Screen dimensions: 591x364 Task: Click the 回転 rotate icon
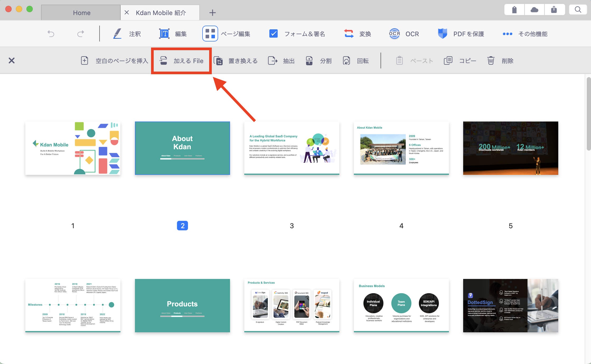click(346, 60)
